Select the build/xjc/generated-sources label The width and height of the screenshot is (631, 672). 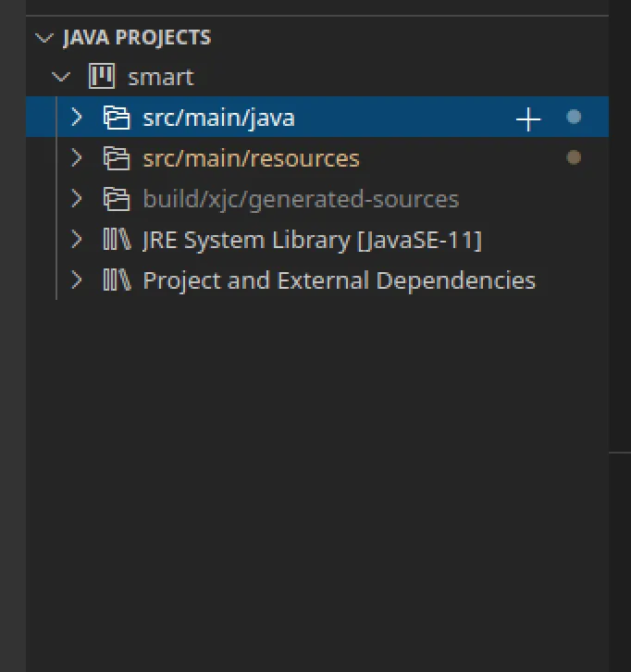click(301, 199)
